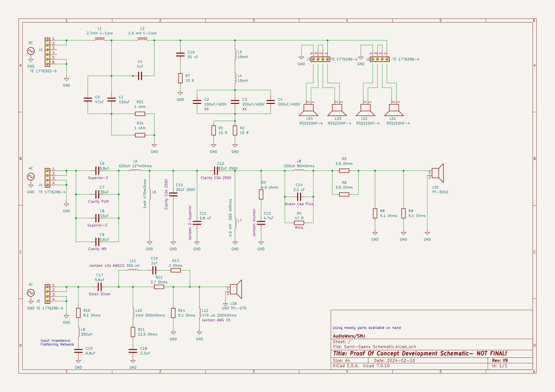This screenshot has height=392, width=555.
Task: Click the 'Using mostly parts available on hand' comment
Action: click(367, 328)
